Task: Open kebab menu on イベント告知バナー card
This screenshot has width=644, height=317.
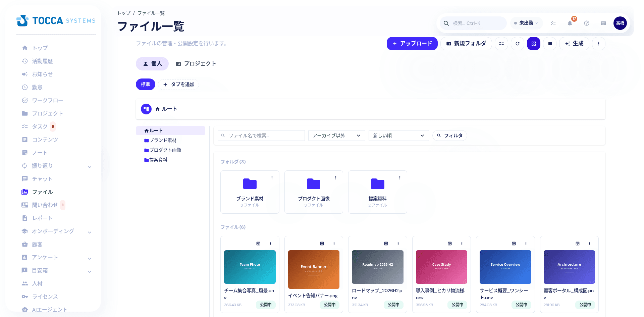Action: coord(334,244)
